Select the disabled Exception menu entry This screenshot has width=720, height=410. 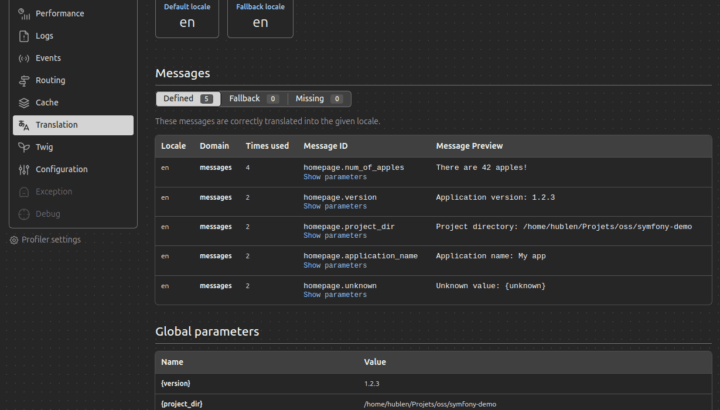click(x=73, y=192)
